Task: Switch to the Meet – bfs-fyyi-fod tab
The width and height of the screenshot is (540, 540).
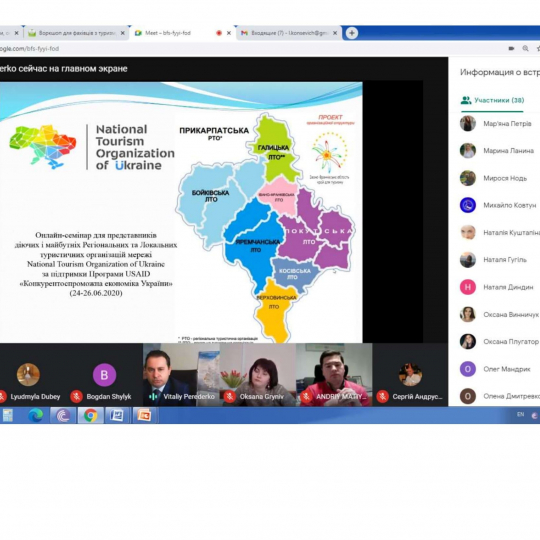Action: [x=182, y=33]
